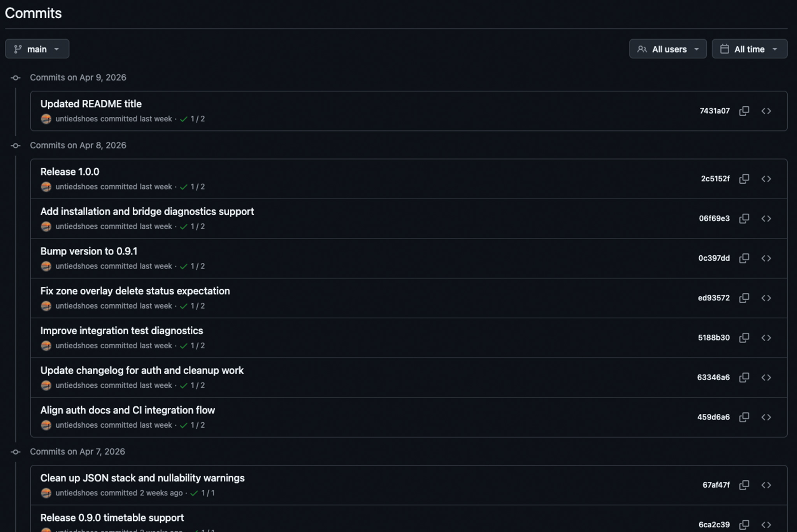Screen dimensions: 797x532
Task: Open the 1/1 check status on Clean up JSON commit
Action: tap(204, 493)
